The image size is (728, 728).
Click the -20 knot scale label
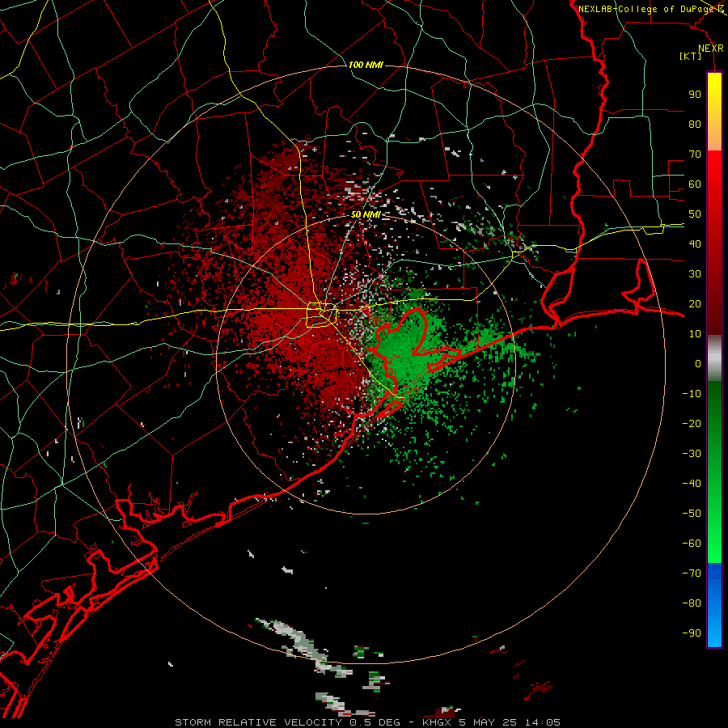pos(692,423)
